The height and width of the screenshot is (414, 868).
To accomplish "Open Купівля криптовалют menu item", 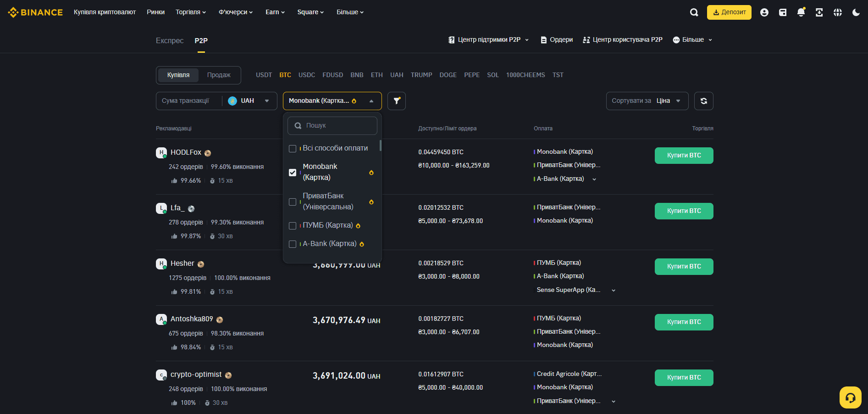I will click(x=105, y=12).
